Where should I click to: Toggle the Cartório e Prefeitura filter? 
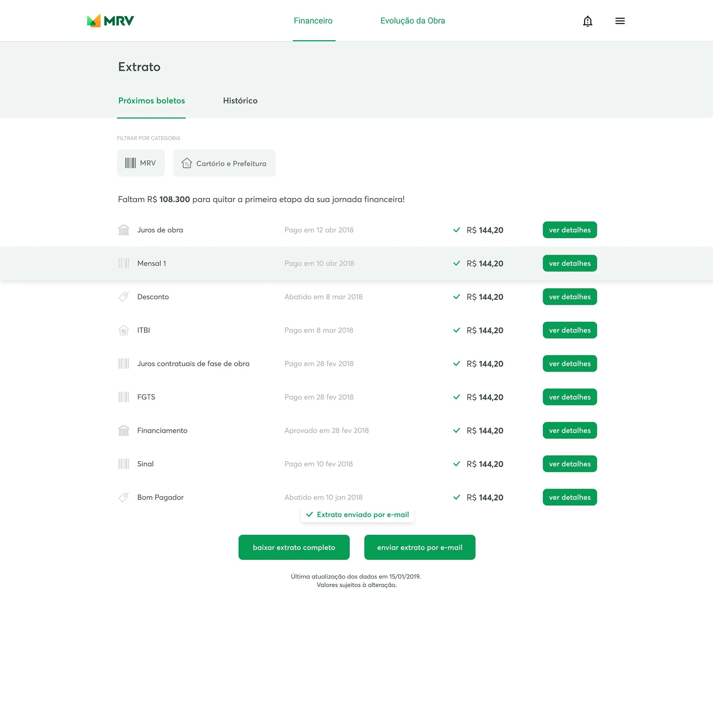[224, 163]
